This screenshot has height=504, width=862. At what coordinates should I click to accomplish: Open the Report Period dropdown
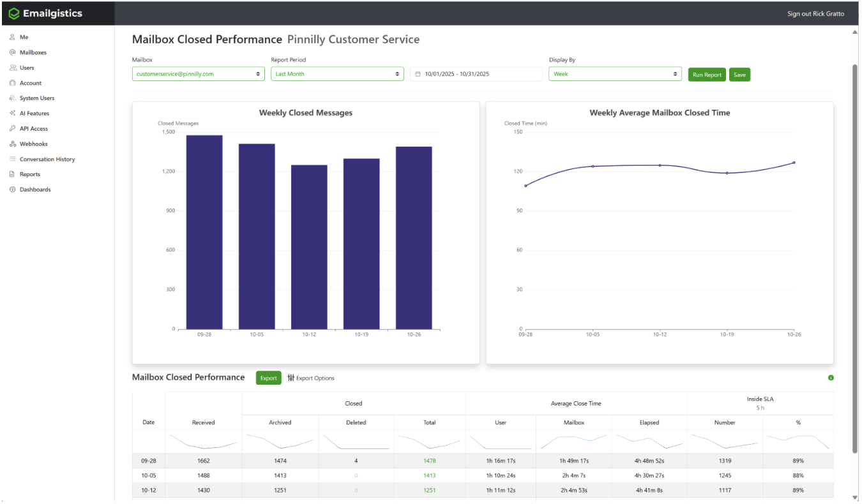pyautogui.click(x=337, y=74)
